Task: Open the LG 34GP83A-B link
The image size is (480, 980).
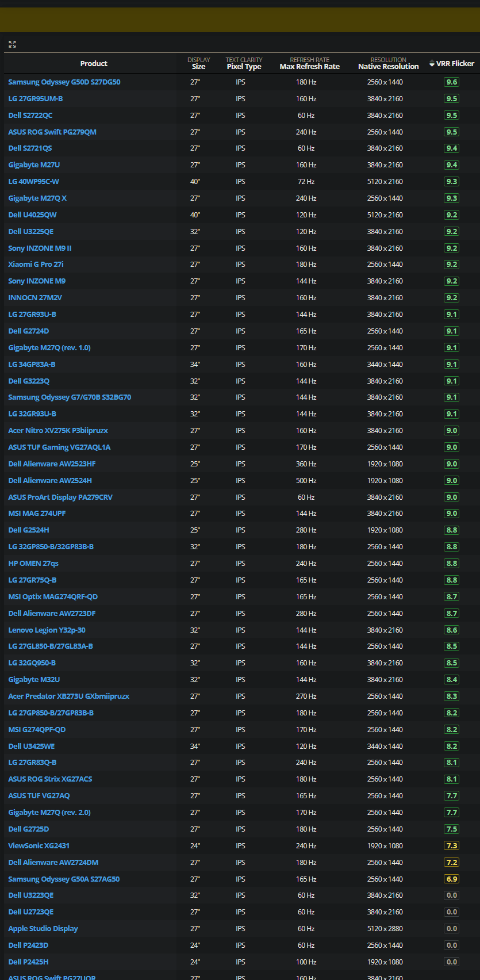Action: click(x=32, y=365)
